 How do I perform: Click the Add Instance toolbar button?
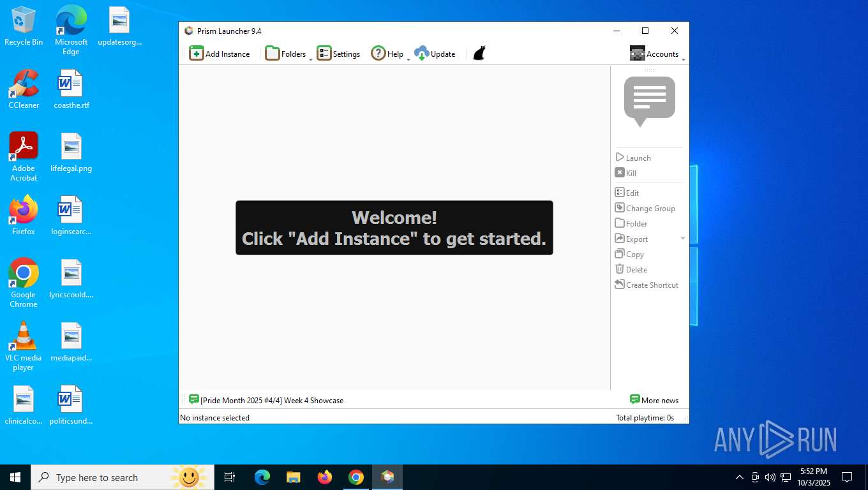click(x=220, y=54)
